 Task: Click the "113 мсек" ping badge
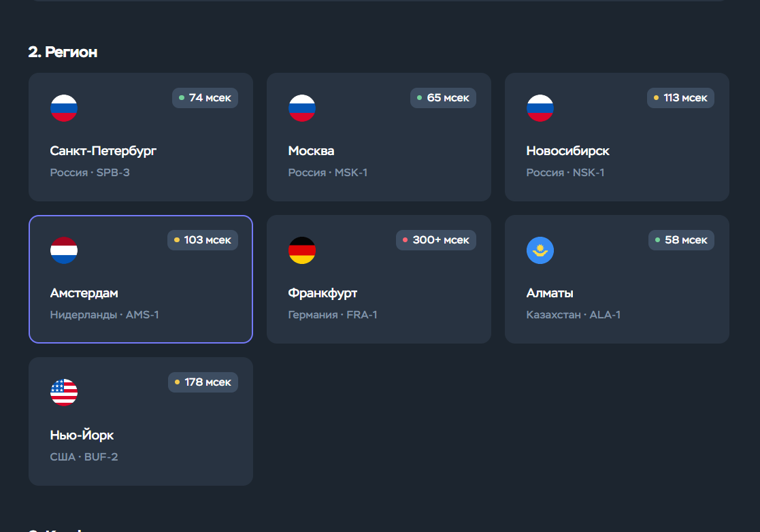point(680,98)
